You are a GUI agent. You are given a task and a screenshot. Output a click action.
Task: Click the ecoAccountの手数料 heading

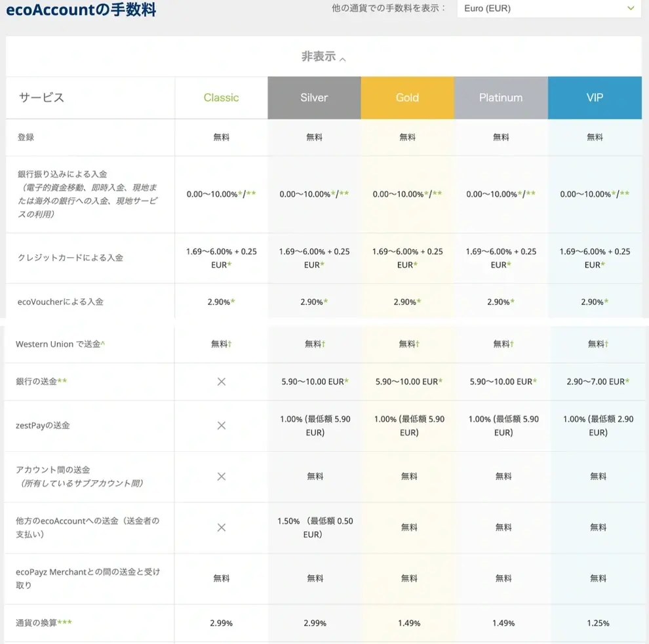click(x=81, y=9)
